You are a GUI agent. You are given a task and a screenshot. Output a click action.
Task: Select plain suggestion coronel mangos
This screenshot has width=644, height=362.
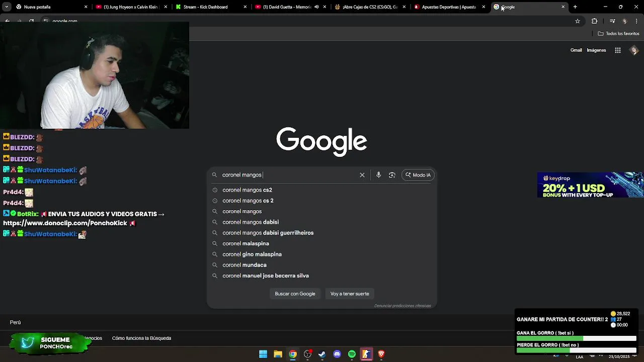322,211
